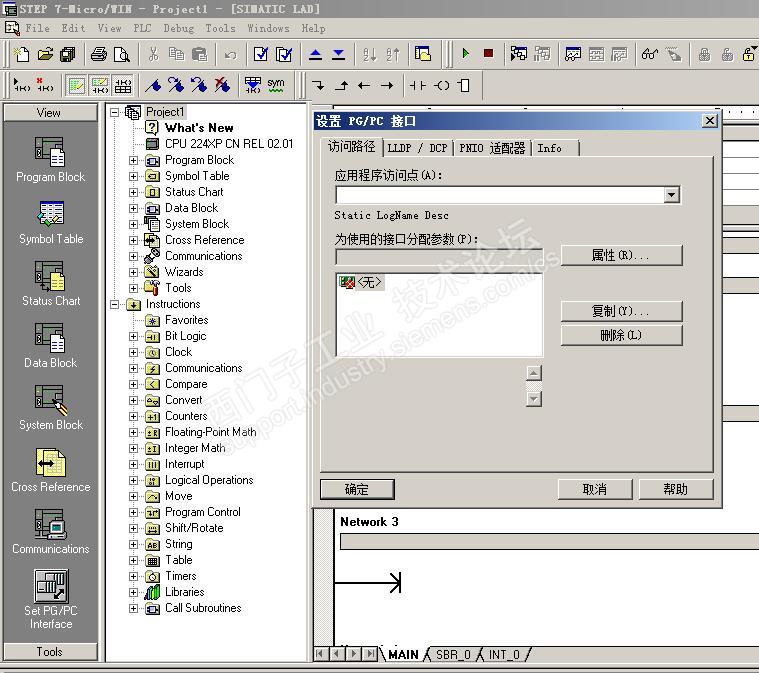The image size is (759, 673).
Task: Open Status Chart in the View bar
Action: 50,284
